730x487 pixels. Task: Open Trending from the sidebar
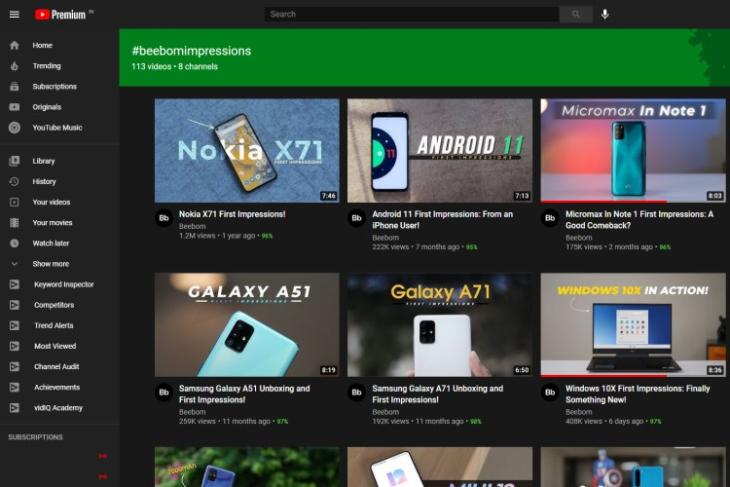coord(47,66)
